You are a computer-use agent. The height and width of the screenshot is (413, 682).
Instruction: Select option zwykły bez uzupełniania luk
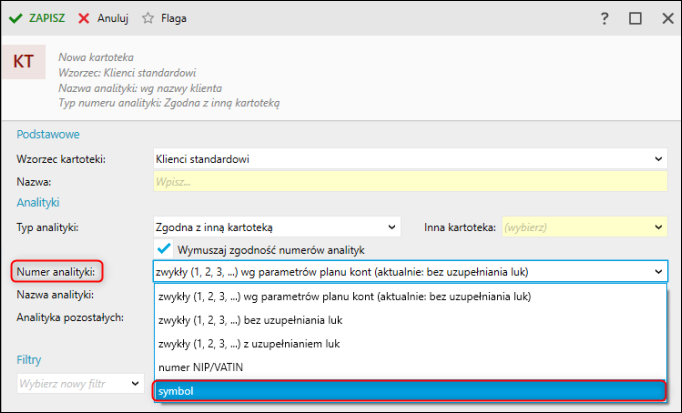coord(410,320)
